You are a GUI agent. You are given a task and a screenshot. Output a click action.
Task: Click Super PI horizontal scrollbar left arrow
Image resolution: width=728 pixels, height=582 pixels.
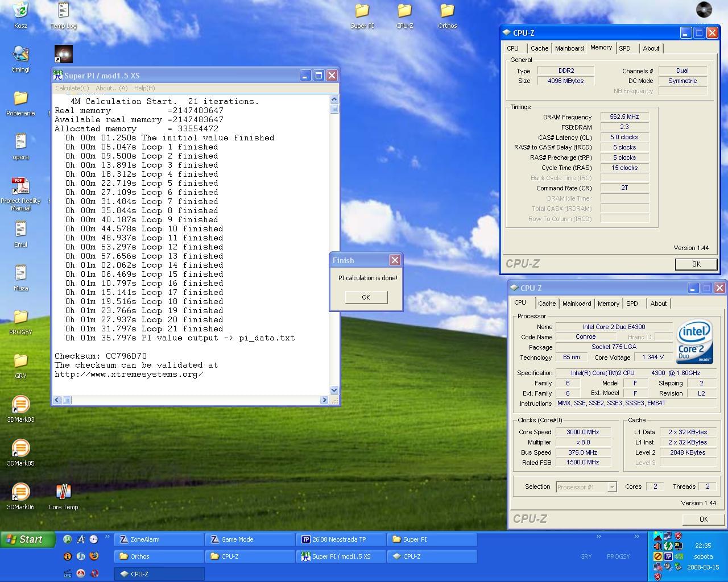coord(56,400)
